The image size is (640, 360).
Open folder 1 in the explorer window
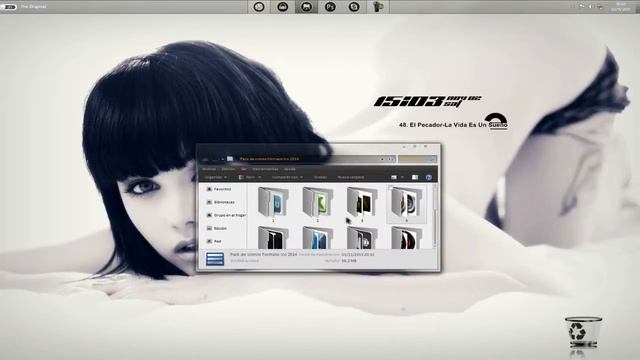point(273,203)
